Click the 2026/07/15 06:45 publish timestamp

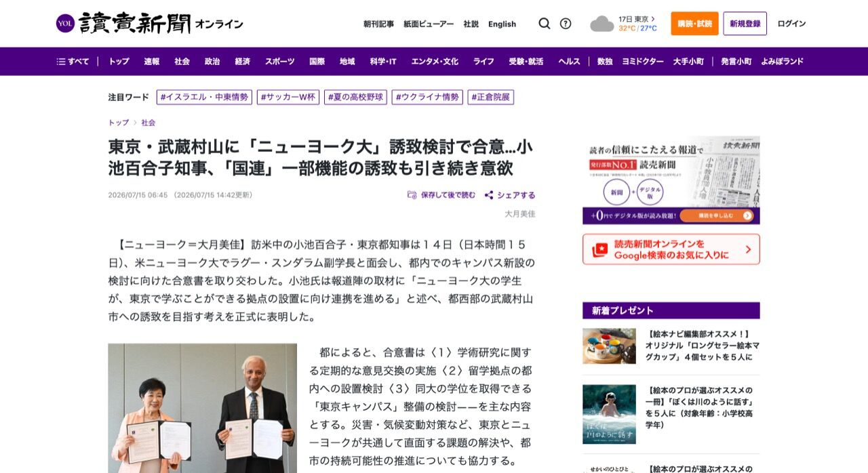tap(138, 195)
